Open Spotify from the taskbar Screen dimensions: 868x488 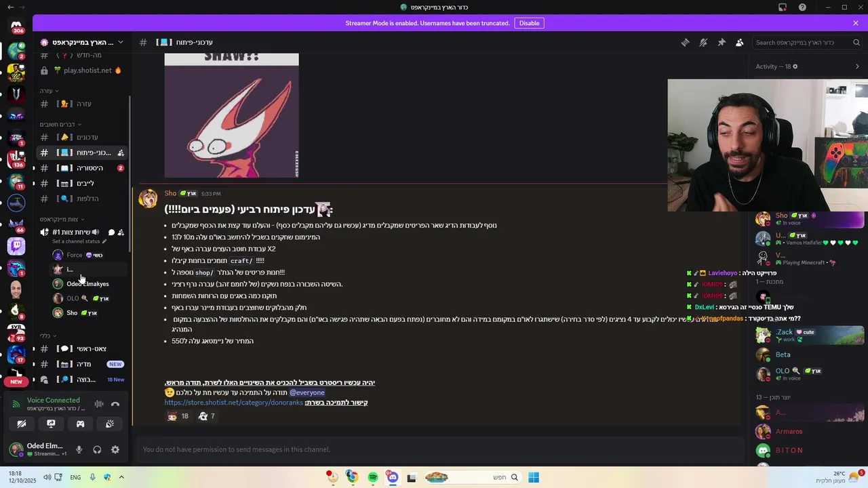(x=372, y=477)
